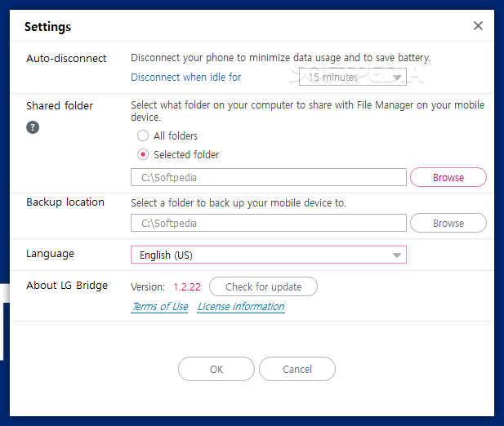Click the Shared folder help question-mark icon
Viewport: 504px width, 426px height.
[33, 127]
